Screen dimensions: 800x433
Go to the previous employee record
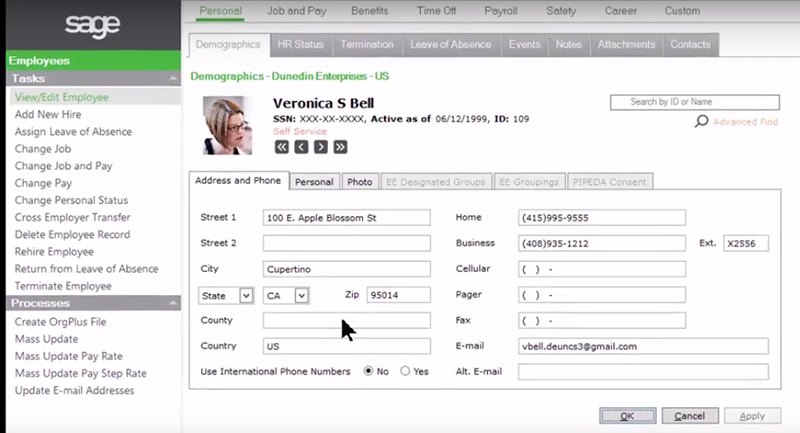pos(301,147)
